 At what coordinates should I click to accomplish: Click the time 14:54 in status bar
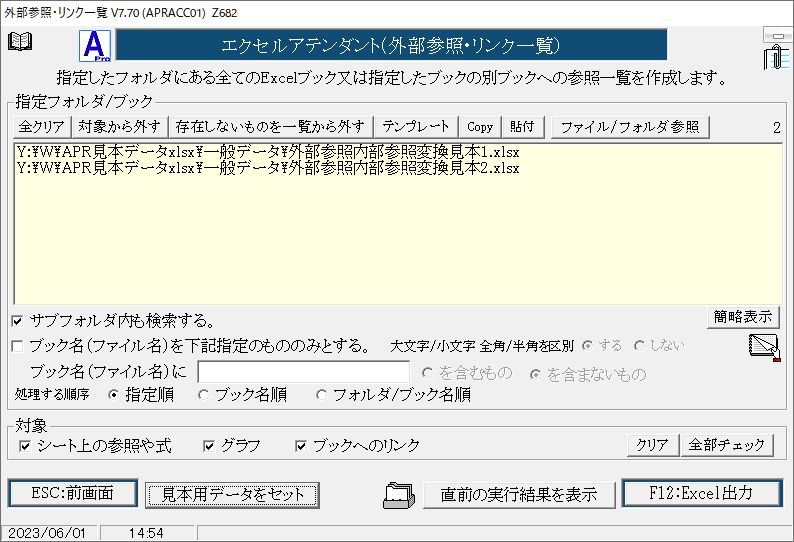(x=146, y=533)
